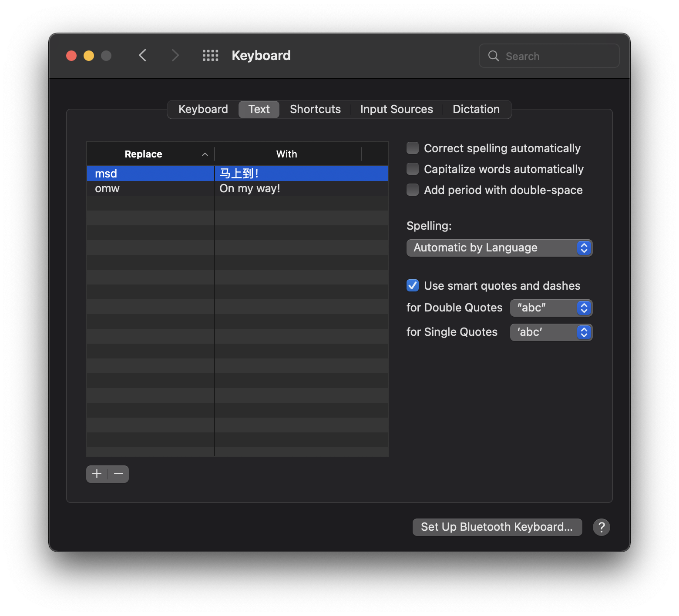This screenshot has width=679, height=616.
Task: Disable Use smart quotes and dashes
Action: [413, 286]
